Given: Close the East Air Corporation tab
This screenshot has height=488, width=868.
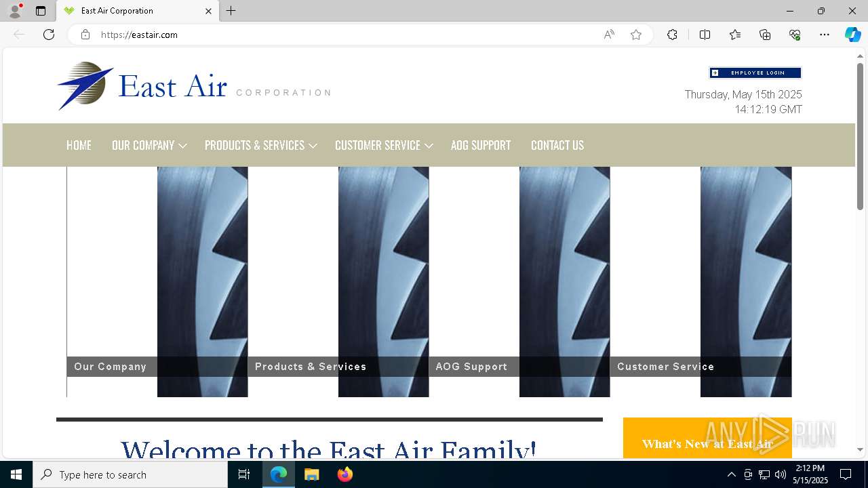Looking at the screenshot, I should point(208,11).
